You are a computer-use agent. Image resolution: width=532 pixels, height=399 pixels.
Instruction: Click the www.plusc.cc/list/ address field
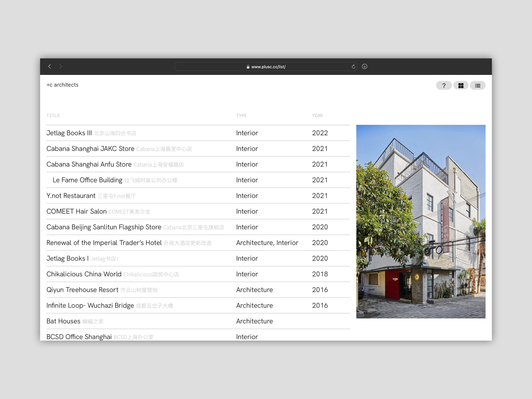point(266,67)
